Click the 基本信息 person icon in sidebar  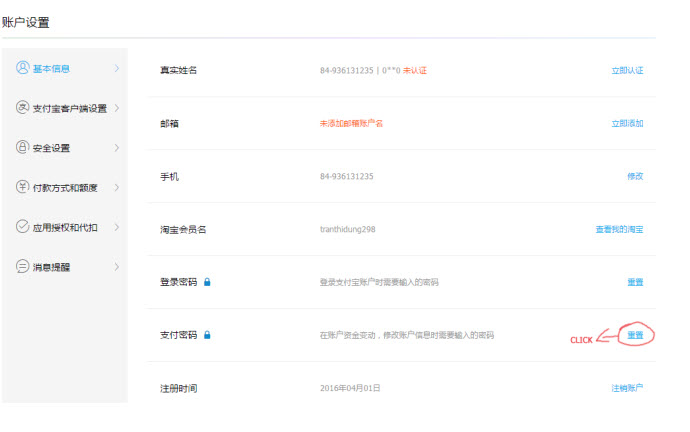click(x=23, y=68)
